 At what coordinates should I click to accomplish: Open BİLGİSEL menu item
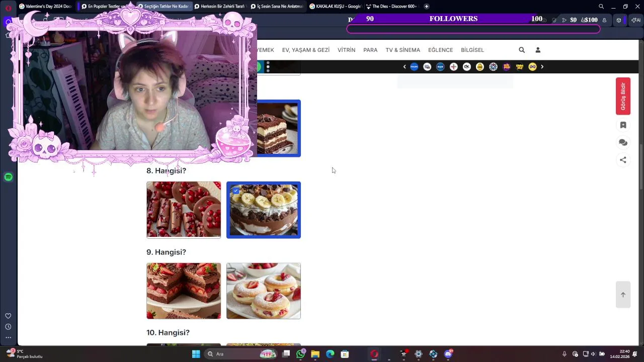(472, 50)
